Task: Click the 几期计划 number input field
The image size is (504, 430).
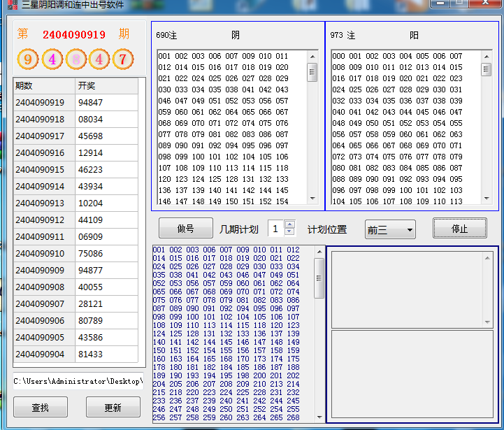Action: click(275, 229)
